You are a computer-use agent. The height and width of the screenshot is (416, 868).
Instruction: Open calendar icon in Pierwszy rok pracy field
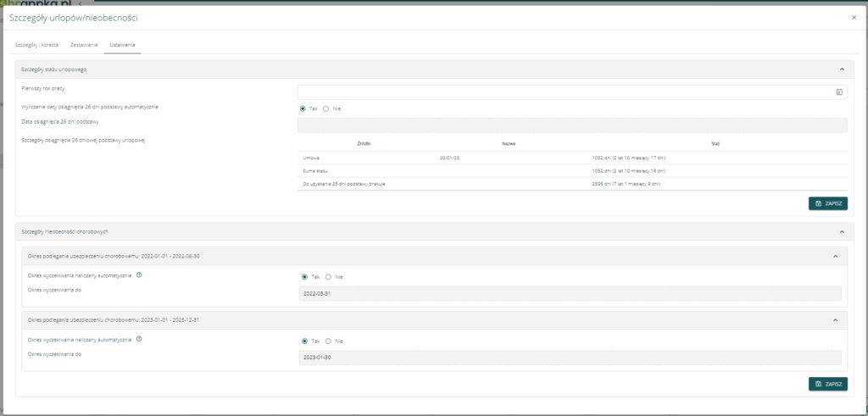pyautogui.click(x=838, y=92)
